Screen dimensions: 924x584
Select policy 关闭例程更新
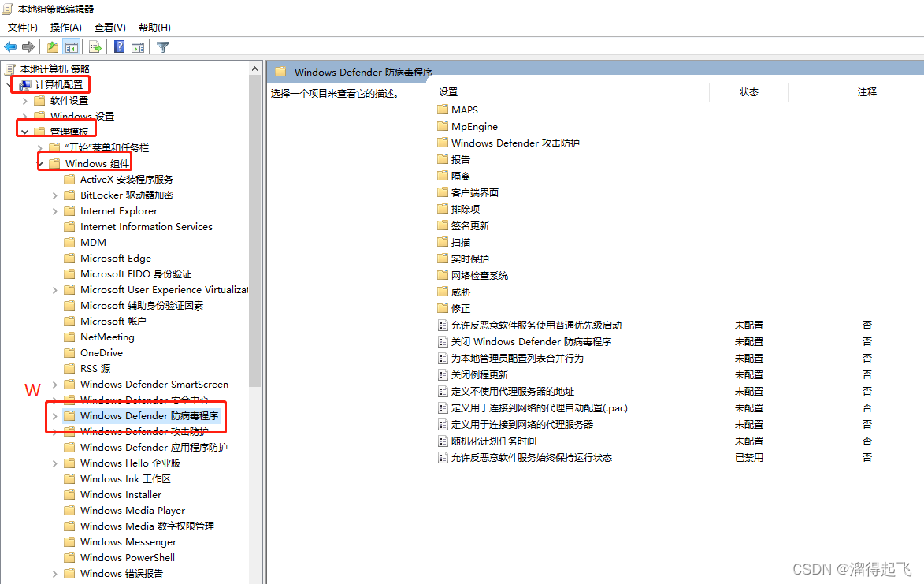coord(473,374)
